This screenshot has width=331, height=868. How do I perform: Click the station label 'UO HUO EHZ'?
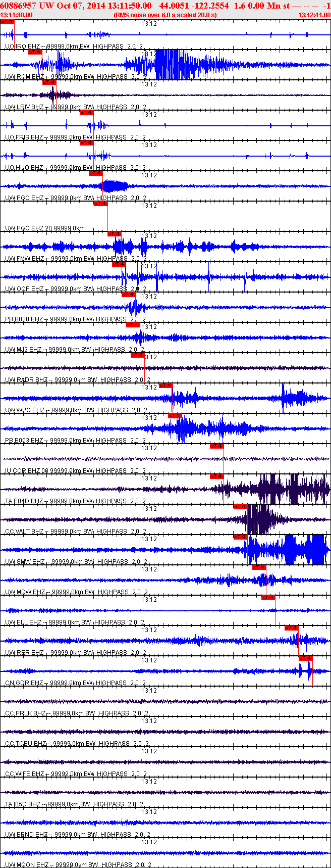(x=24, y=168)
